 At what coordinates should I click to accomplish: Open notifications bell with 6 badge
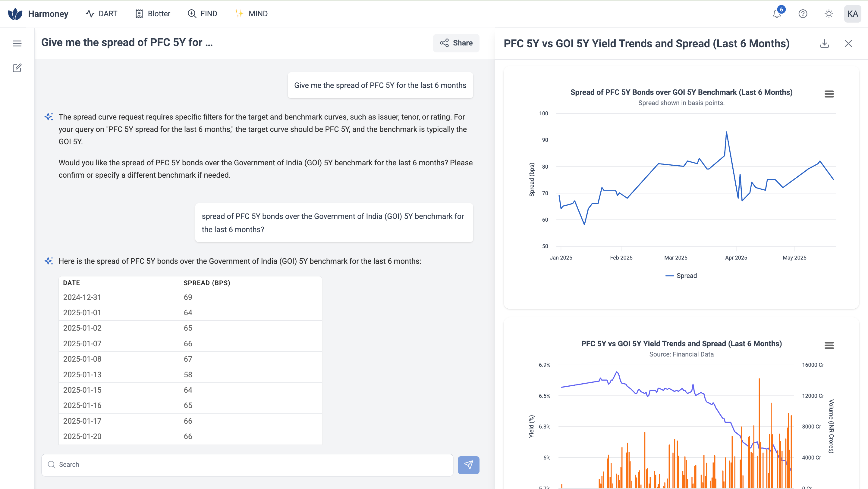coord(777,14)
